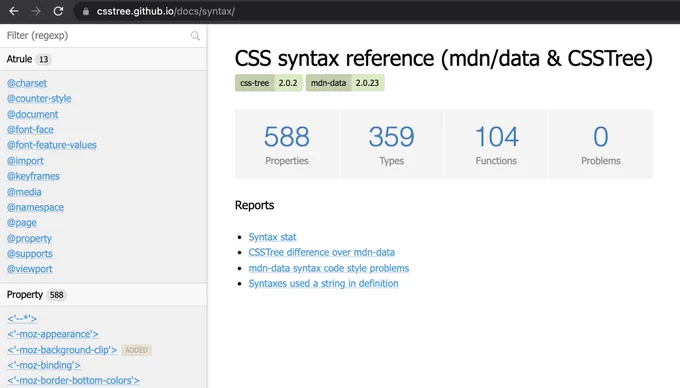Reload the page with the refresh icon
The height and width of the screenshot is (388, 680).
point(58,11)
